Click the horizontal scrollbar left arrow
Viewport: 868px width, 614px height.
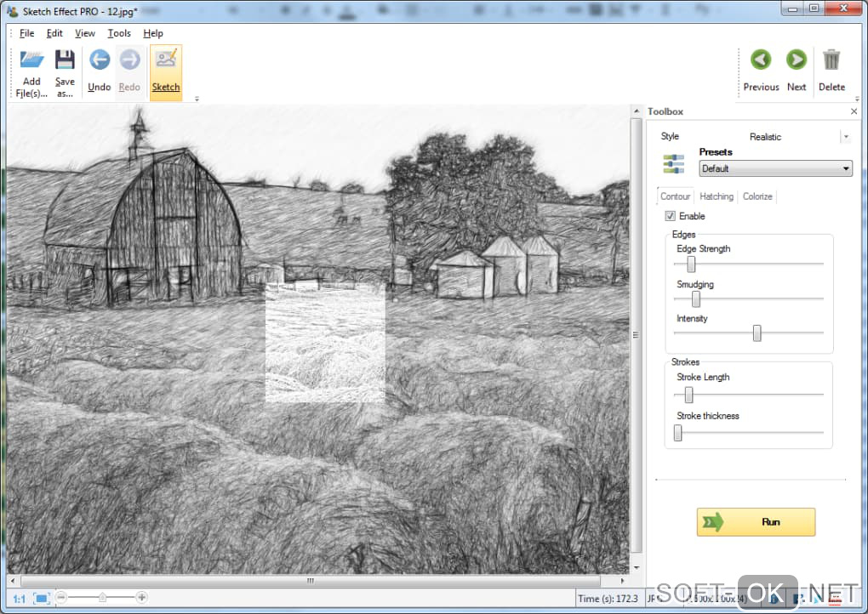pos(13,581)
